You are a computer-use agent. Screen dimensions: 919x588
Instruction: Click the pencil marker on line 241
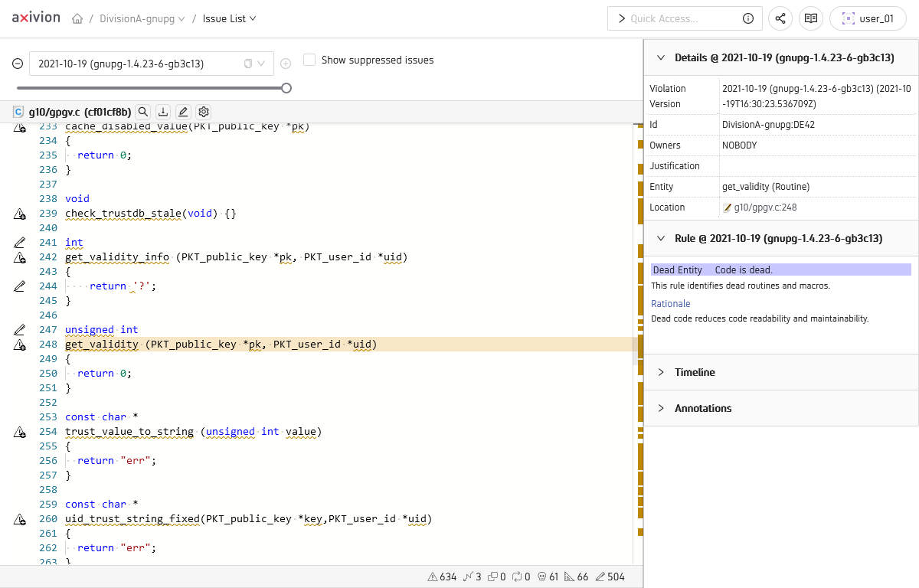click(21, 243)
